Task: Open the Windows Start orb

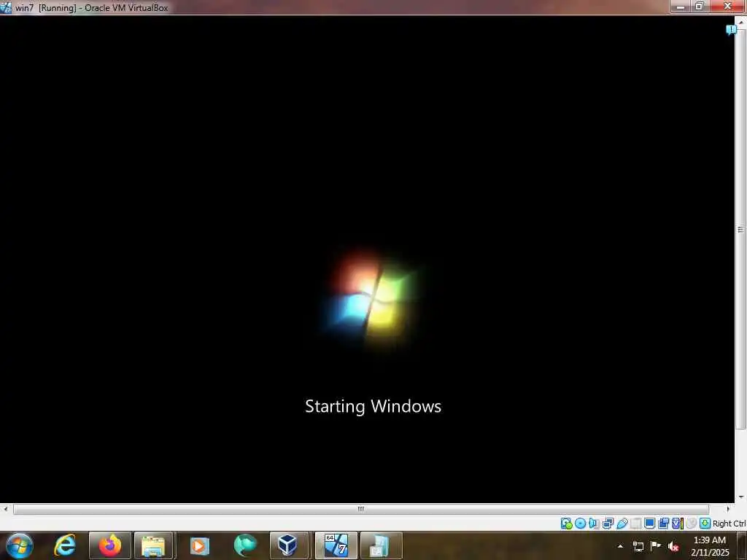Action: (x=20, y=545)
